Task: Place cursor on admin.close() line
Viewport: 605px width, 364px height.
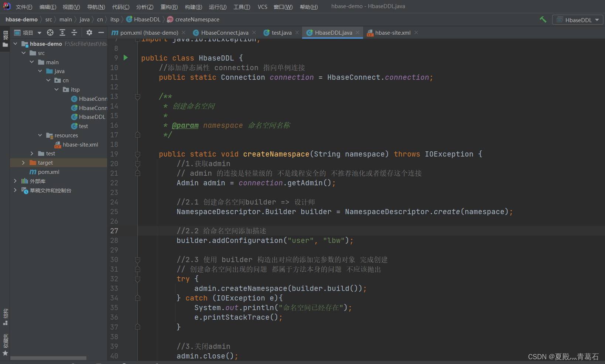Action: point(207,356)
